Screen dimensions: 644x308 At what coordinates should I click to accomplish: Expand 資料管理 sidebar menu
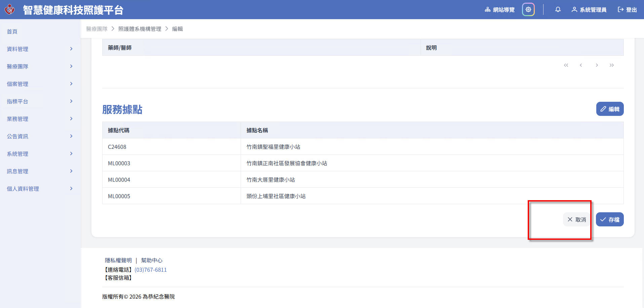40,49
